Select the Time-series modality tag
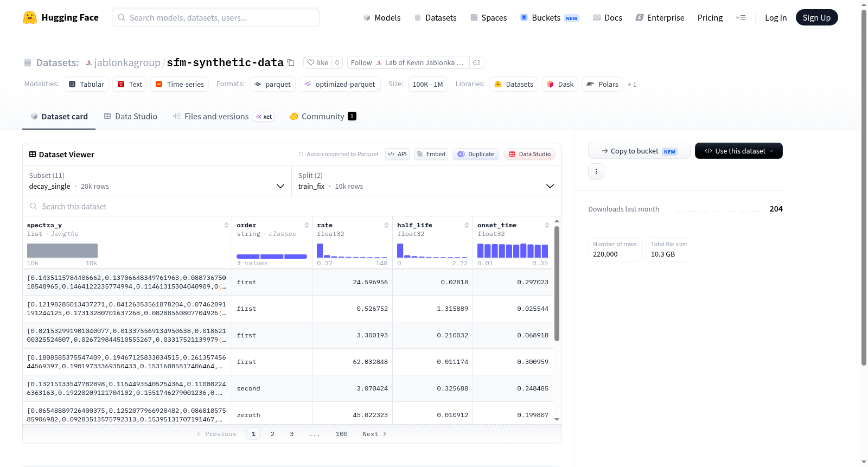 (180, 84)
